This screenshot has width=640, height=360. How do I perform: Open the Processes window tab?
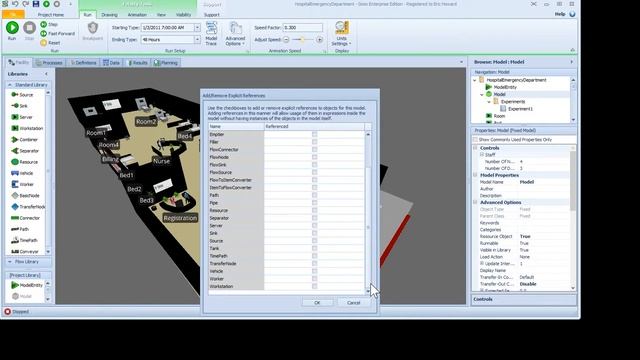point(49,63)
